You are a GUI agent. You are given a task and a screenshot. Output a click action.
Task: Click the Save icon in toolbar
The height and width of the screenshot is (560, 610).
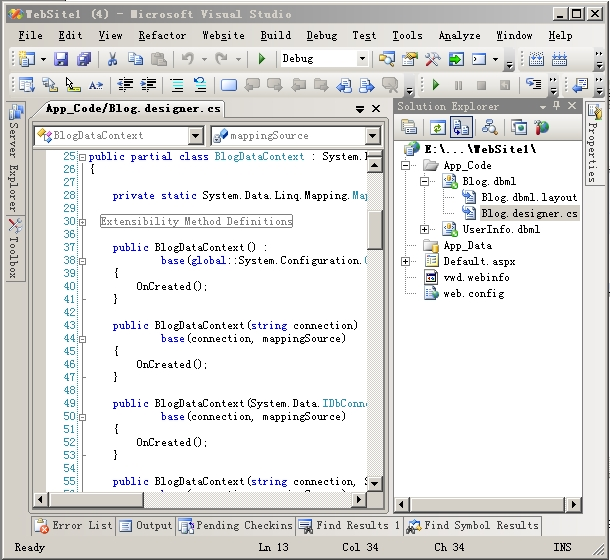[x=61, y=59]
